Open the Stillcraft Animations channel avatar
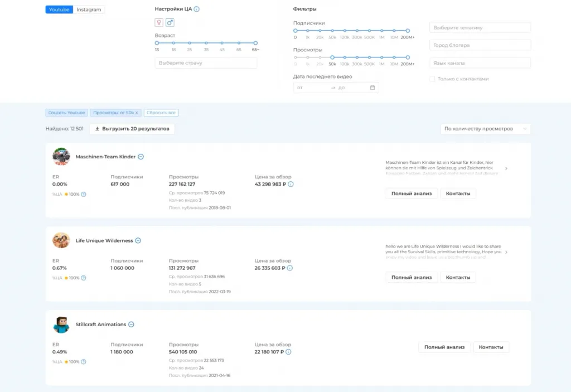Viewport: 571px width, 392px height. (x=61, y=324)
